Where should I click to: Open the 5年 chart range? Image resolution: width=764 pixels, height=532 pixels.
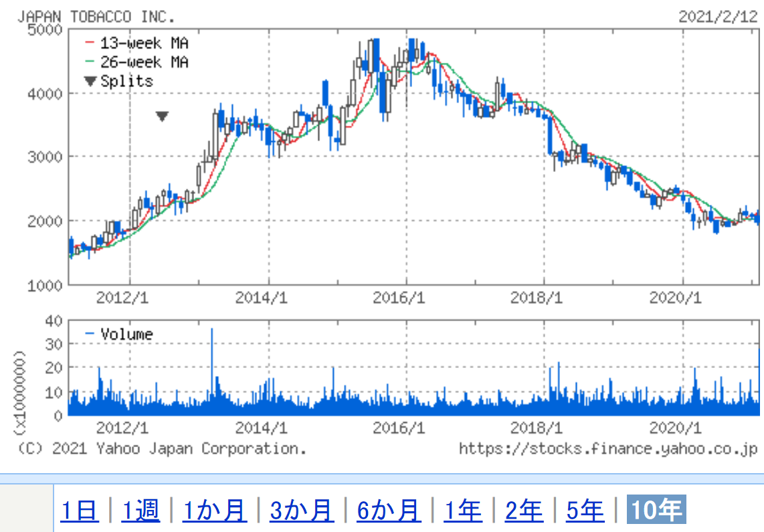pyautogui.click(x=585, y=510)
